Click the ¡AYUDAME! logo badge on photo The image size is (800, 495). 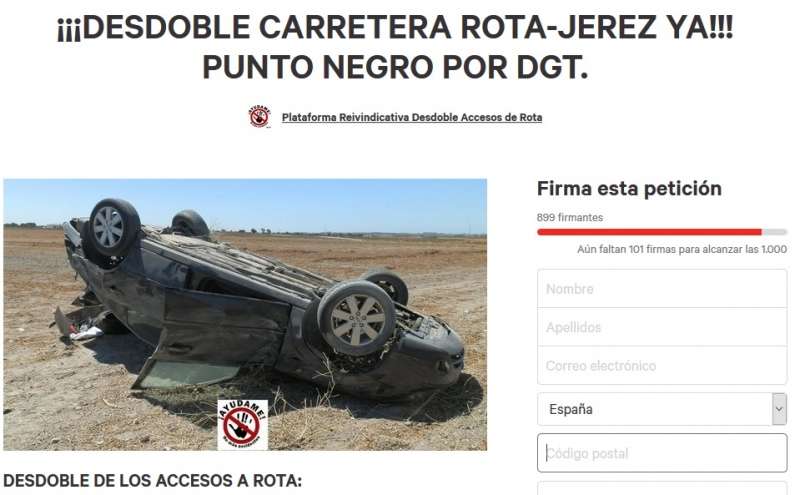(x=242, y=425)
